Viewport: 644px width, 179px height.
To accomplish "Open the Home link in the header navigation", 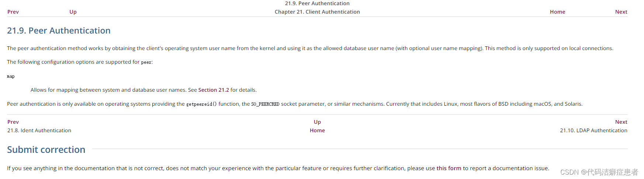I will coord(557,12).
